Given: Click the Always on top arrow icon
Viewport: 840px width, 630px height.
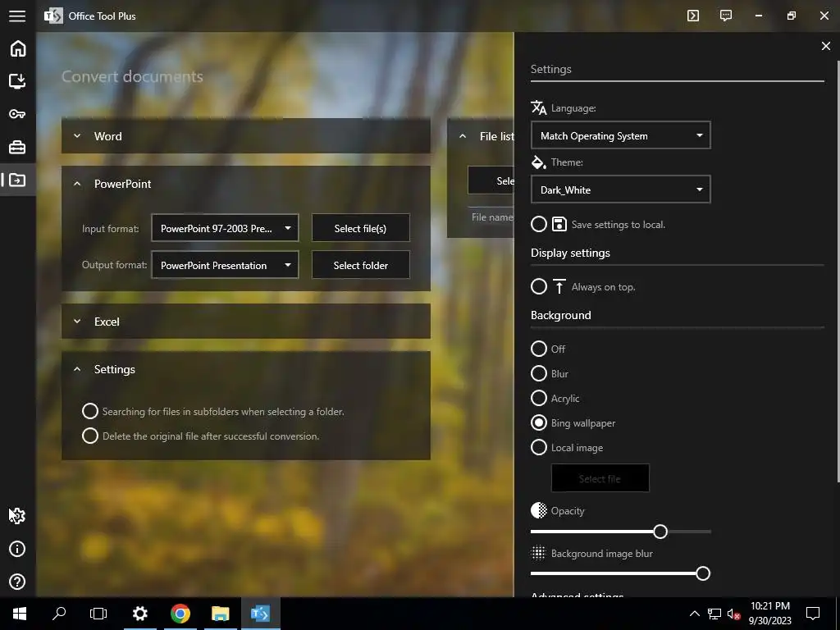Looking at the screenshot, I should [559, 286].
